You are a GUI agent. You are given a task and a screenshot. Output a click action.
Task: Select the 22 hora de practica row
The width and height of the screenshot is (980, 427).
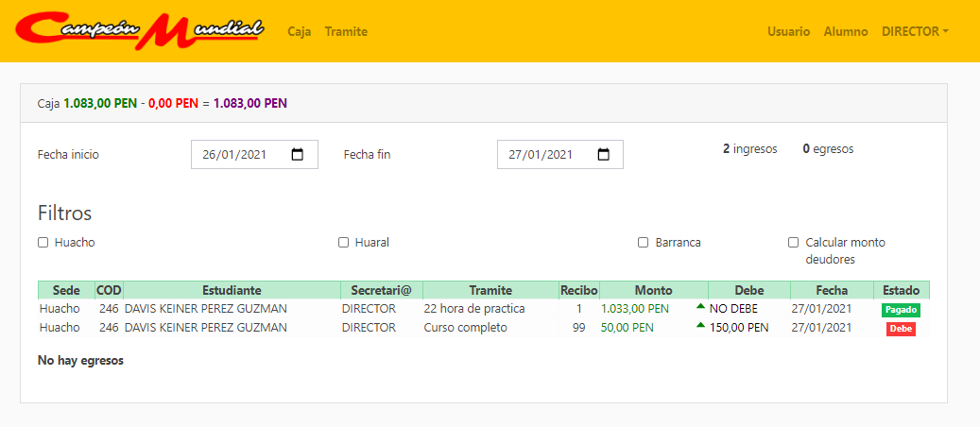tap(473, 309)
